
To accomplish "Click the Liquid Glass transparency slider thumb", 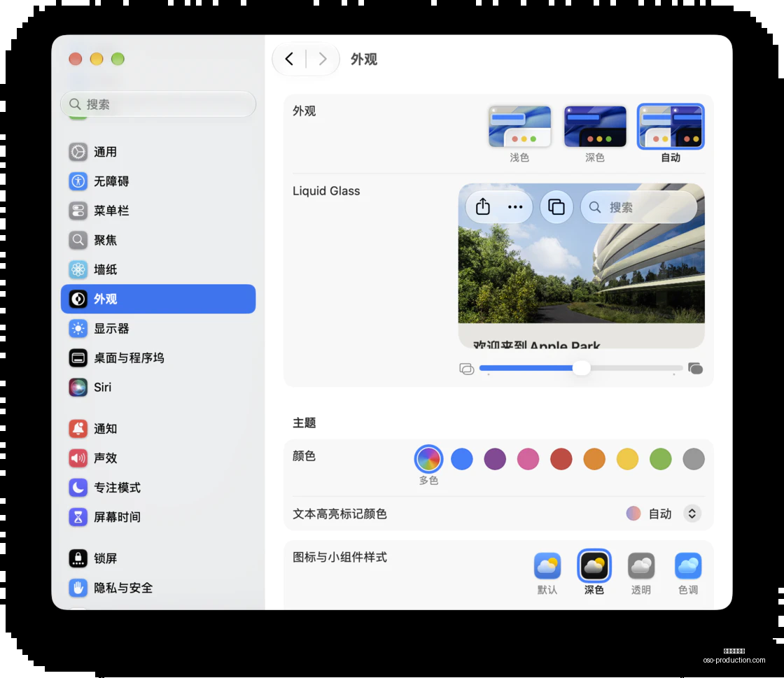I will pos(581,368).
